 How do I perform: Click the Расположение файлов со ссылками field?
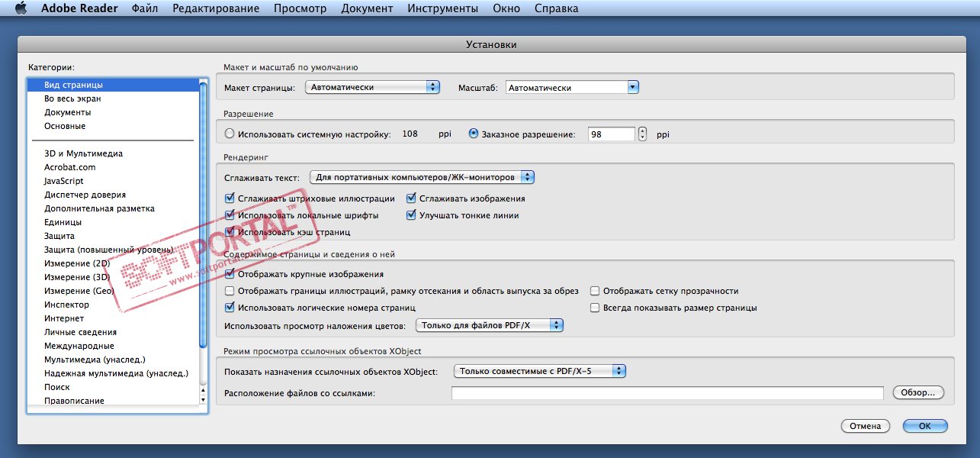(x=667, y=393)
